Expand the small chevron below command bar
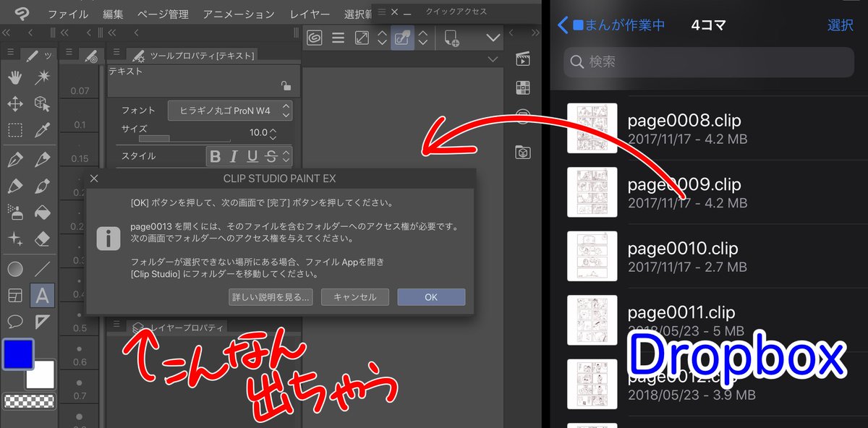The width and height of the screenshot is (868, 428). coord(494,59)
